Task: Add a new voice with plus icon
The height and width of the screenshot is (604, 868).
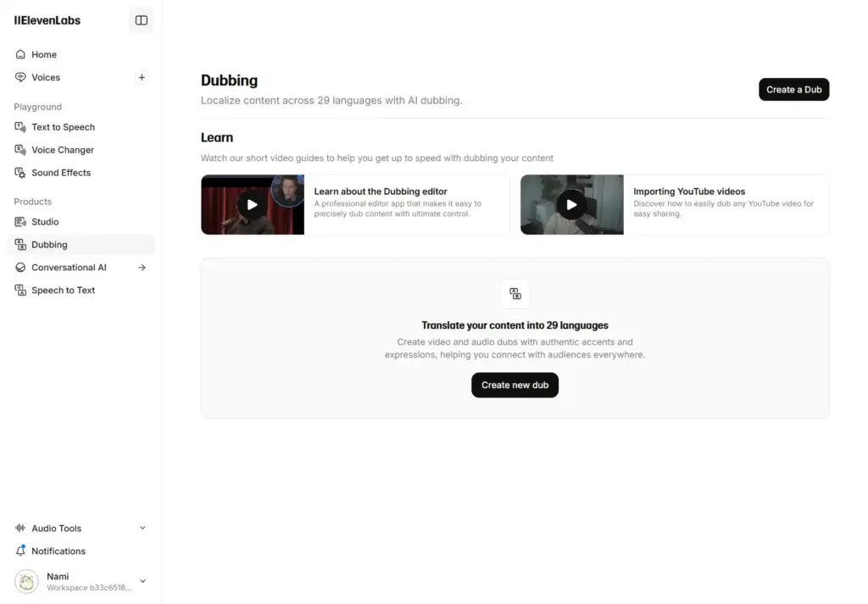Action: pos(142,77)
